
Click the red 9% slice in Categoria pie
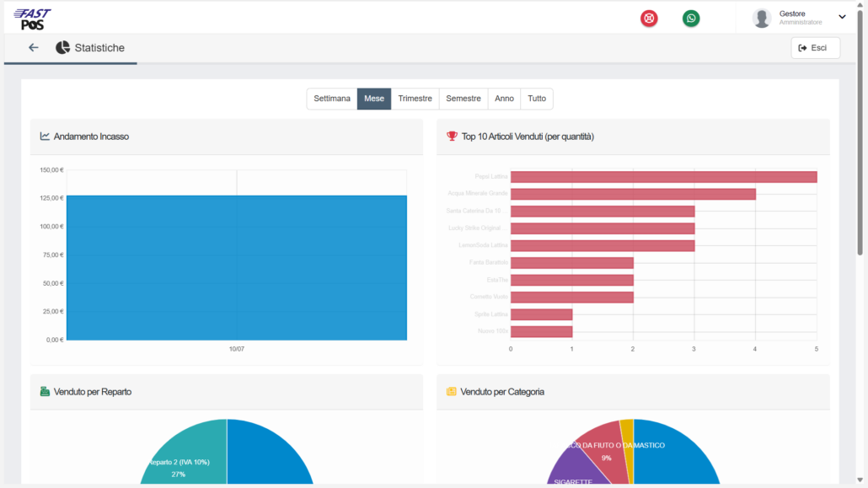606,452
